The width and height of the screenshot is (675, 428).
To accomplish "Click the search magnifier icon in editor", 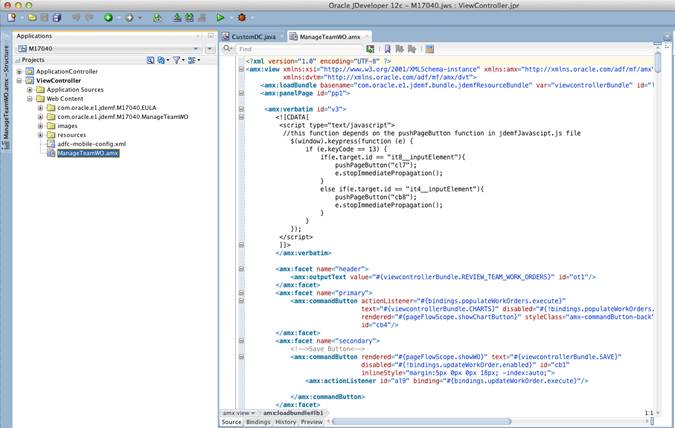I will point(227,49).
